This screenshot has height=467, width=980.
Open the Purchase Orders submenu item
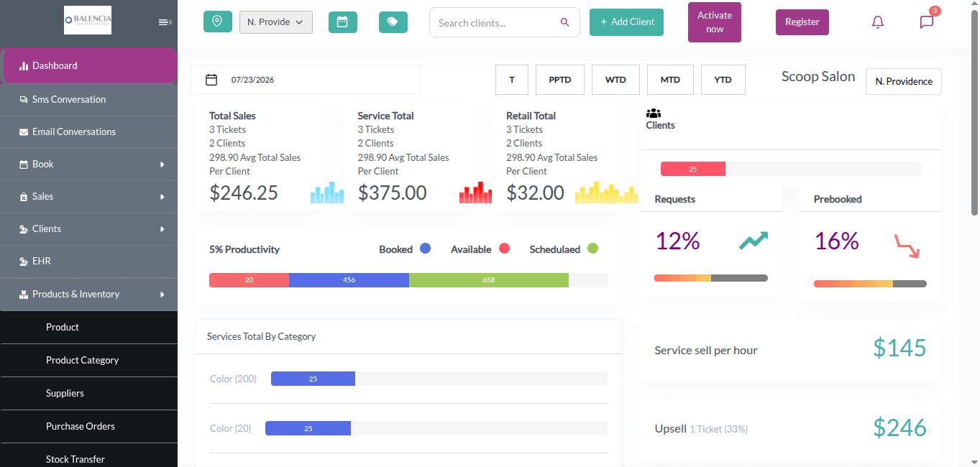(x=88, y=426)
